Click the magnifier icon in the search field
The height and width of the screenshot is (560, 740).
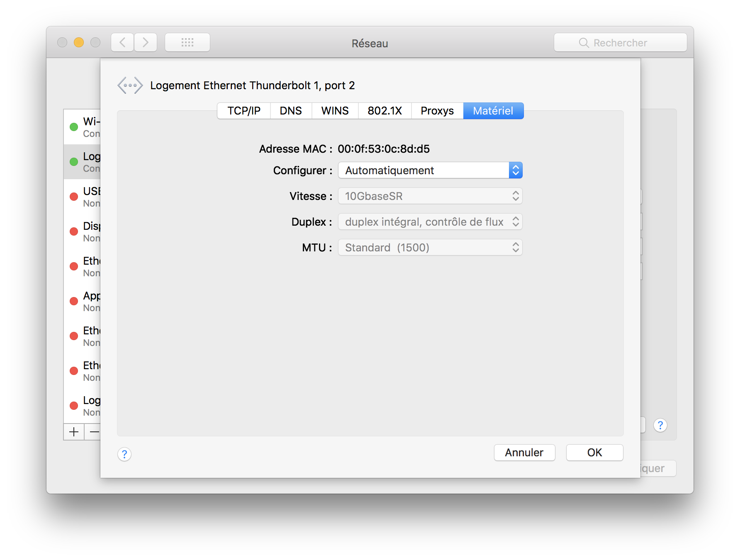(584, 43)
